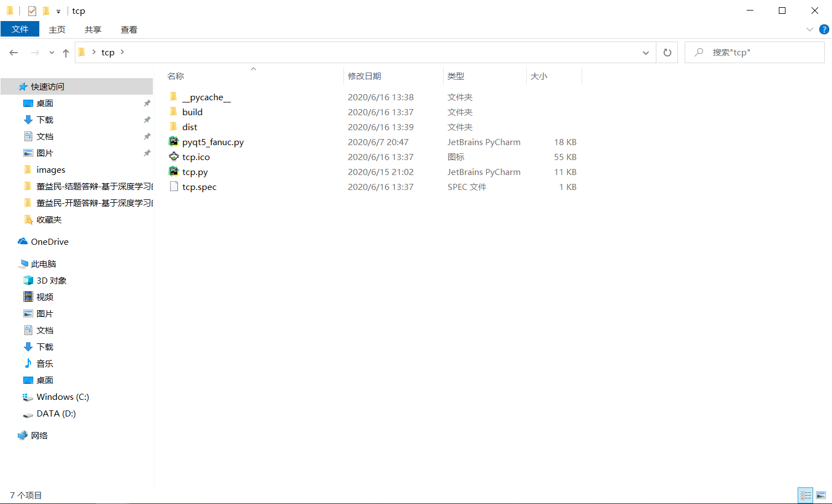
Task: Sort files by 大小 column
Action: [x=539, y=76]
